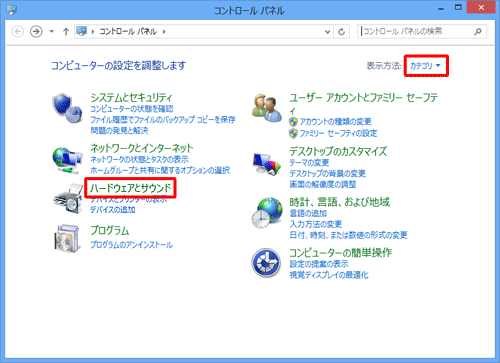Viewport: 500px width, 363px height.
Task: Open デスクトップのカスタマイズ category
Action: (338, 152)
